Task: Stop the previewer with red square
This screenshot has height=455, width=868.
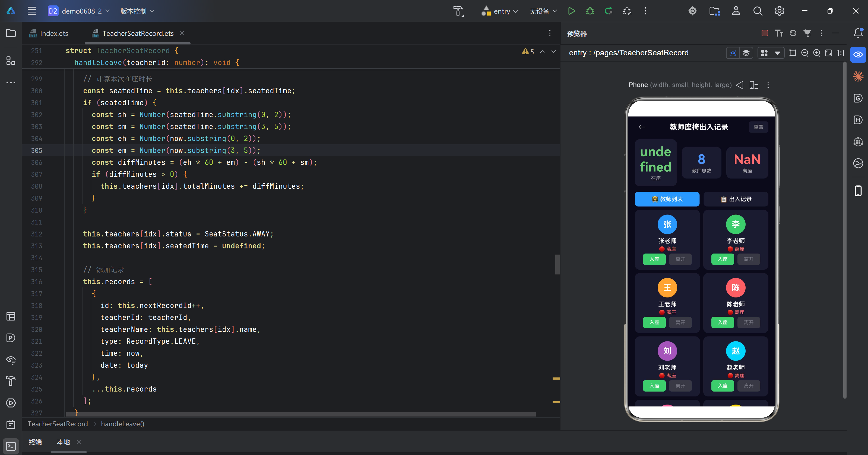Action: 765,33
